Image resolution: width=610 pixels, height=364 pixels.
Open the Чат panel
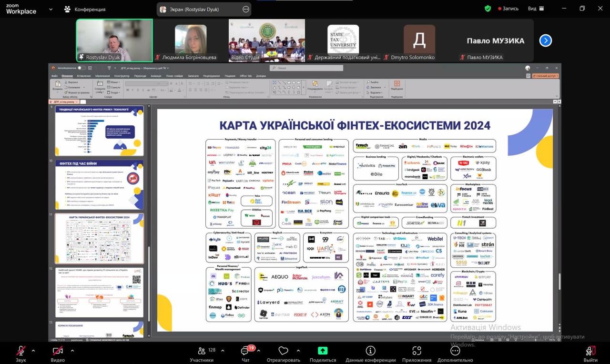[245, 351]
